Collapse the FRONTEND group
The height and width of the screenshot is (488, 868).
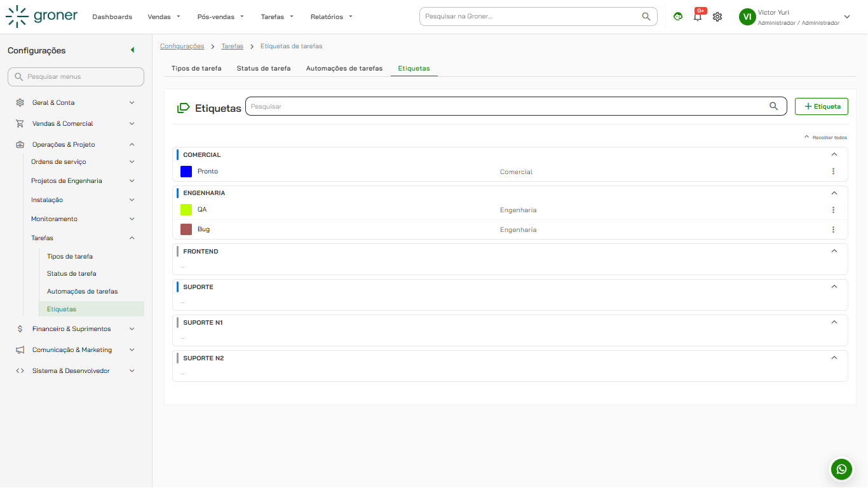point(834,251)
